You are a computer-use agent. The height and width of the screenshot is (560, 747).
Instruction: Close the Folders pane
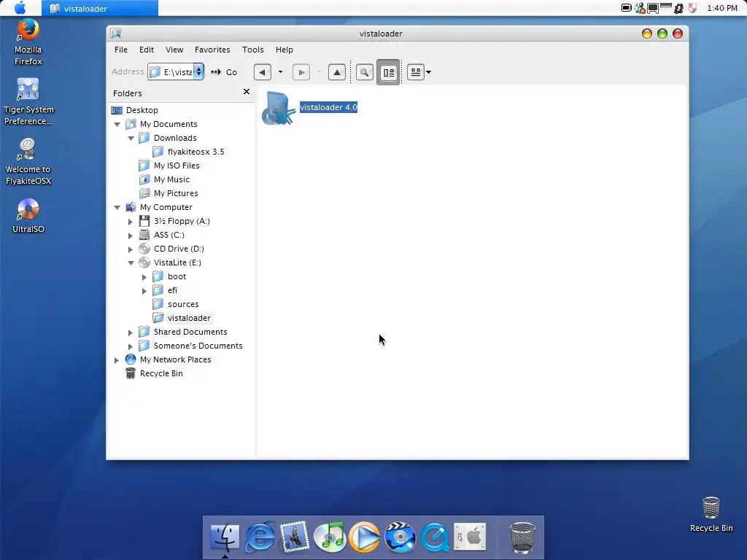247,91
